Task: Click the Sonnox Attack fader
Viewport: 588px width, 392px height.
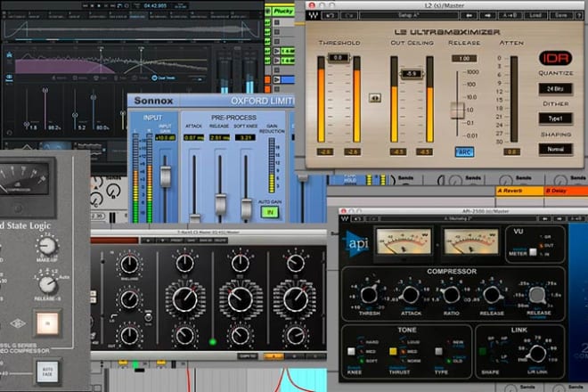Action: point(194,218)
